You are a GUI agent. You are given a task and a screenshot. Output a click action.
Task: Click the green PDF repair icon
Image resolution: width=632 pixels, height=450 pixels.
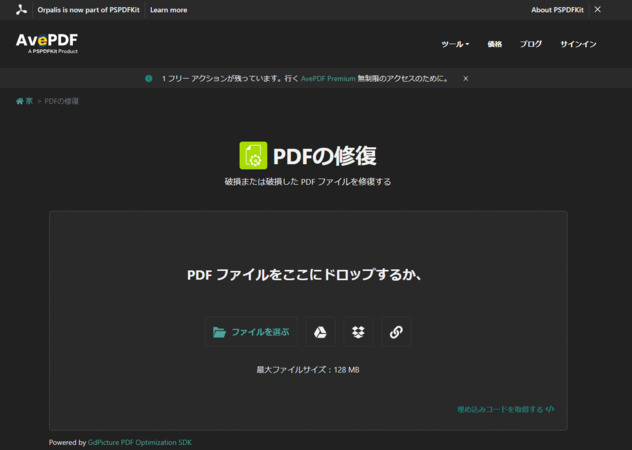[253, 155]
